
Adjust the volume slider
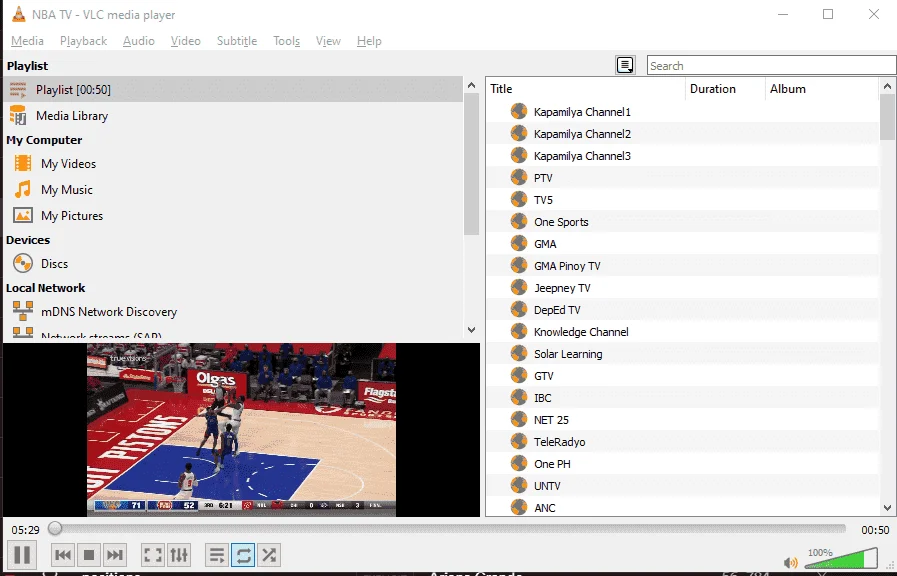coord(840,558)
